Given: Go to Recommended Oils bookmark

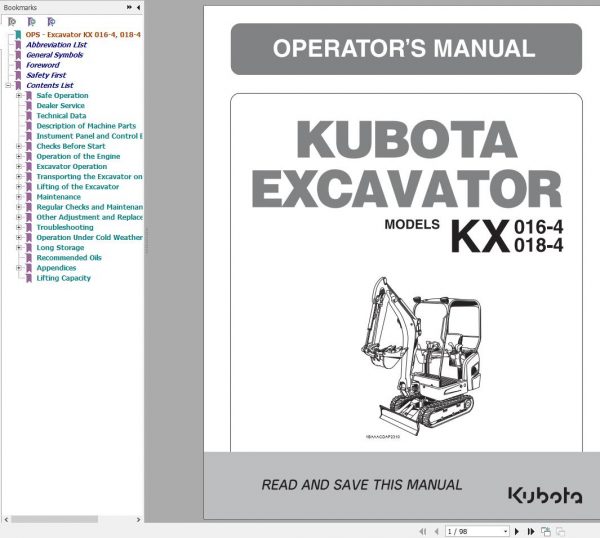Looking at the screenshot, I should (69, 258).
